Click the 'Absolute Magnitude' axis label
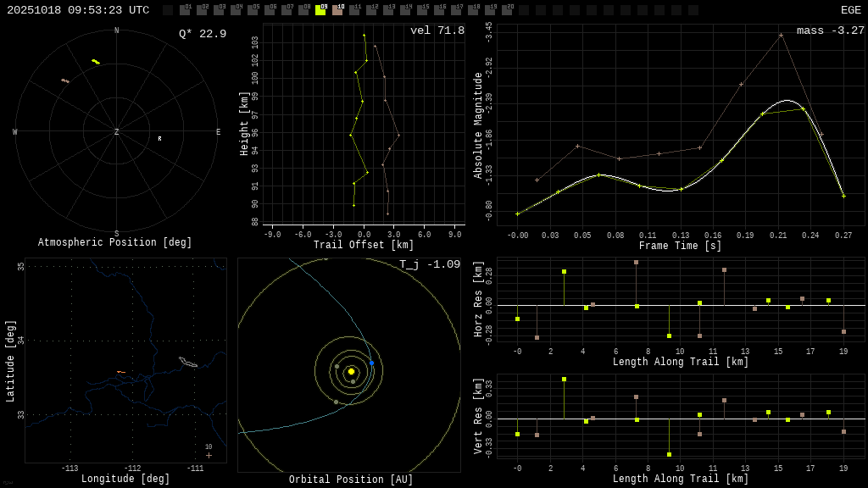Image resolution: width=868 pixels, height=488 pixels. tap(478, 125)
